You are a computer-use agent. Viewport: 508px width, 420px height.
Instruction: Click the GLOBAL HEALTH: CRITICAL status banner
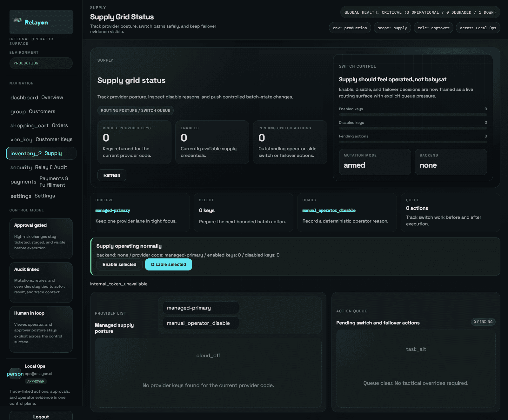click(420, 12)
